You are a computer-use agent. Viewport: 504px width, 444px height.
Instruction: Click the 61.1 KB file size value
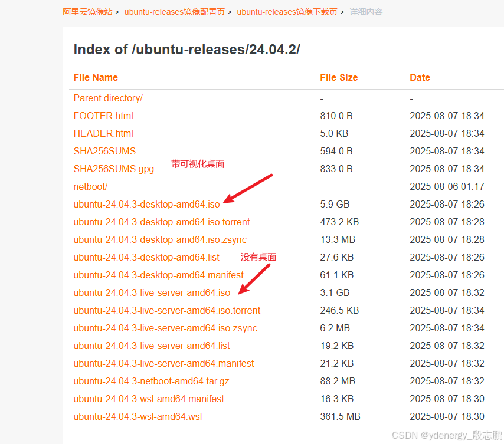pos(337,275)
